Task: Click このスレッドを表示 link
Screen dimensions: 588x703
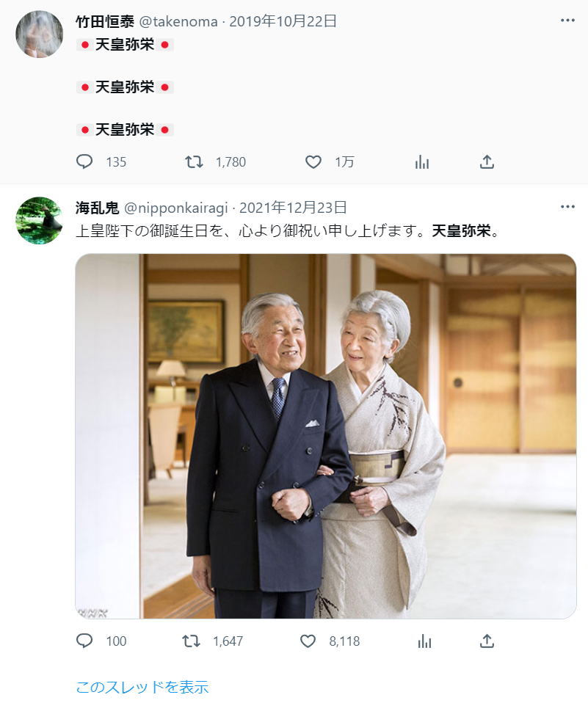Action: (142, 686)
